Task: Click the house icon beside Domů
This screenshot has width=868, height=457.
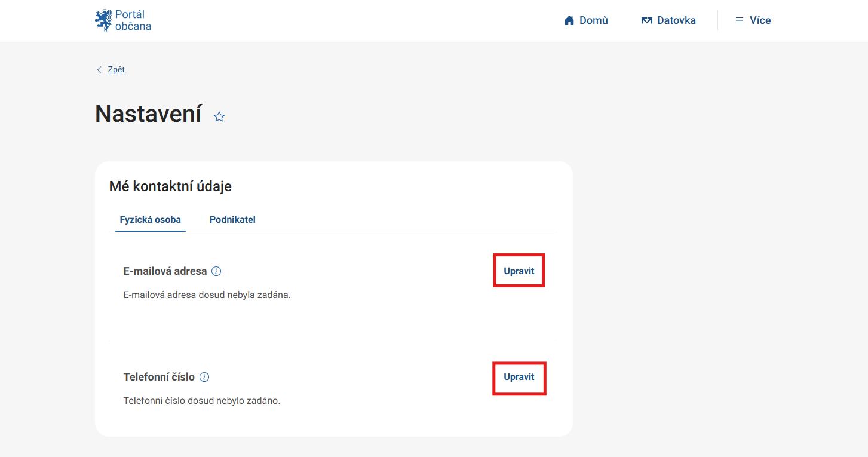Action: [x=569, y=21]
